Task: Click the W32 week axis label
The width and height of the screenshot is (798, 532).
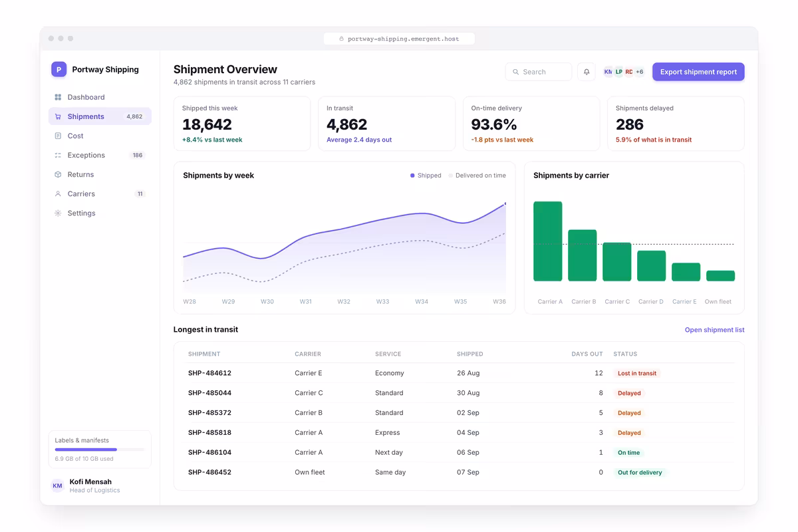Action: tap(344, 301)
